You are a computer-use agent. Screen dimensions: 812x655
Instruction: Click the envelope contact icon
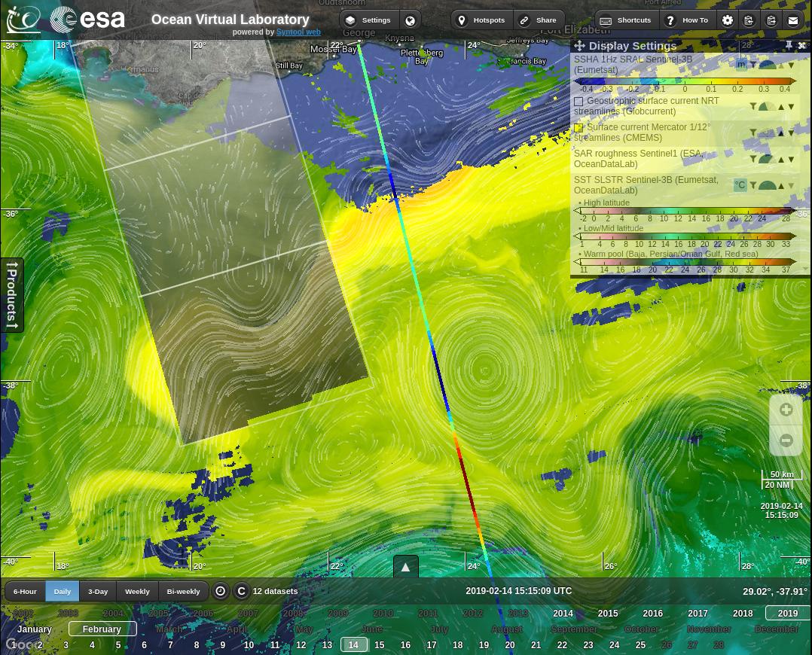click(x=793, y=20)
